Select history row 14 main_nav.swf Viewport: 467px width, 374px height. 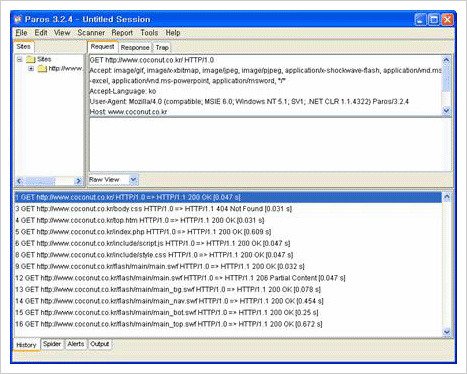(x=228, y=301)
